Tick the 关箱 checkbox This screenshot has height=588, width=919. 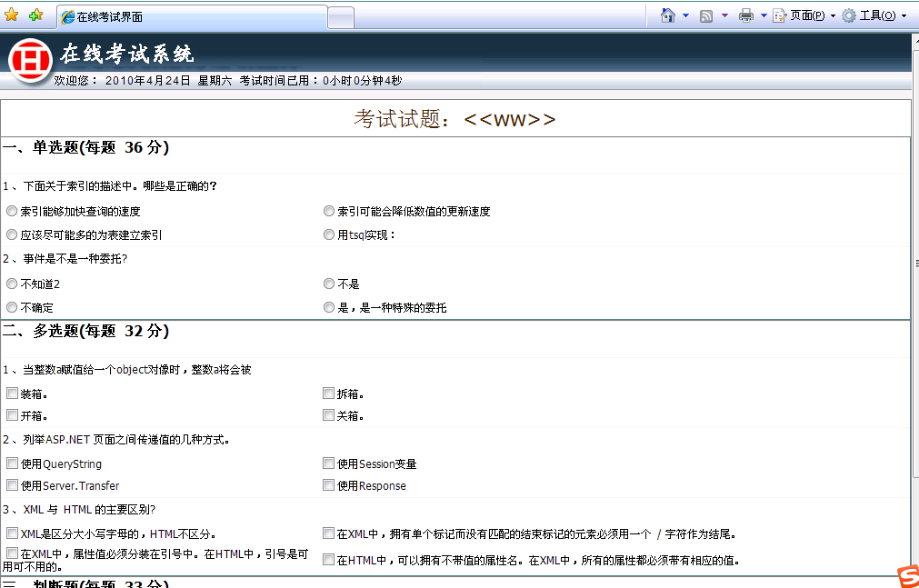click(x=328, y=415)
